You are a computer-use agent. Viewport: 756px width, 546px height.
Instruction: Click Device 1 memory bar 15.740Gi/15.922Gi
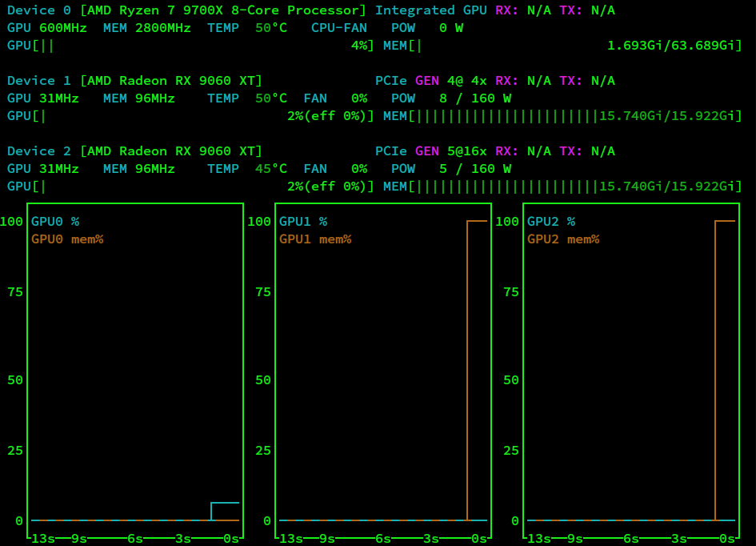(562, 116)
